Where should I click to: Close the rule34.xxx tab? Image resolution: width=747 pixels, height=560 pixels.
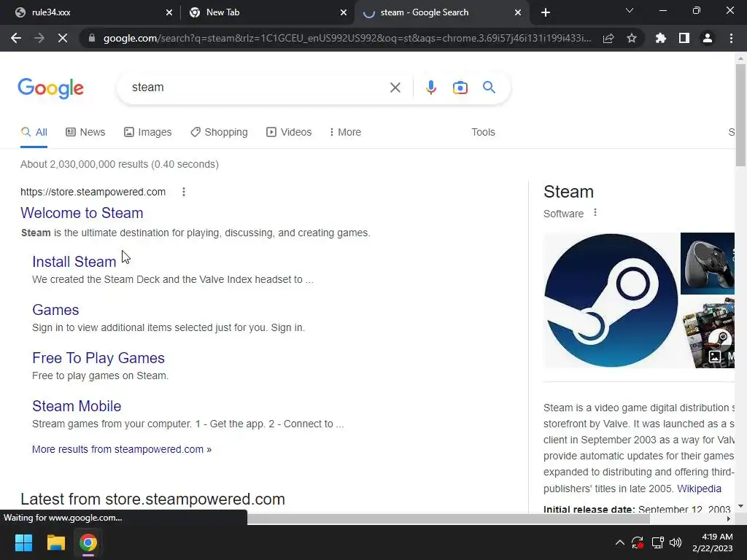coord(169,12)
